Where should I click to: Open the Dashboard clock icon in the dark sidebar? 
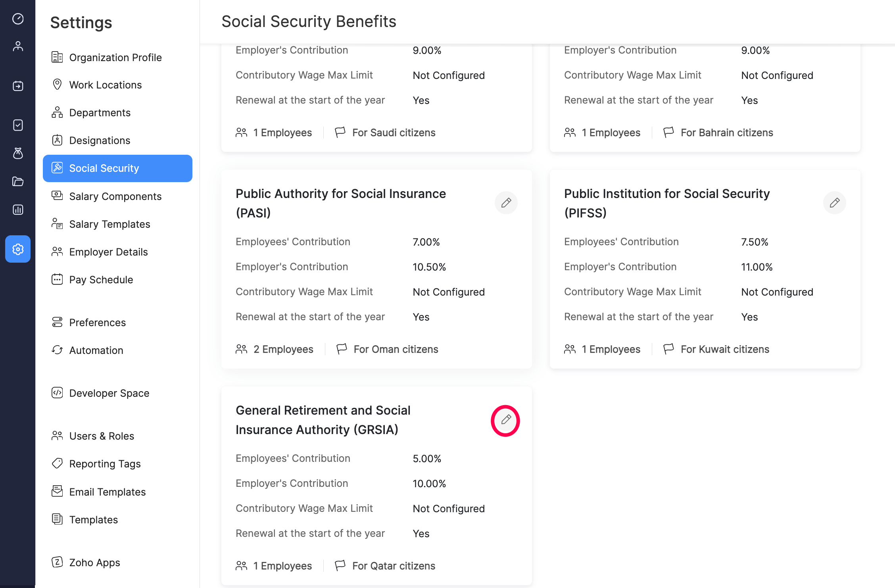click(18, 18)
